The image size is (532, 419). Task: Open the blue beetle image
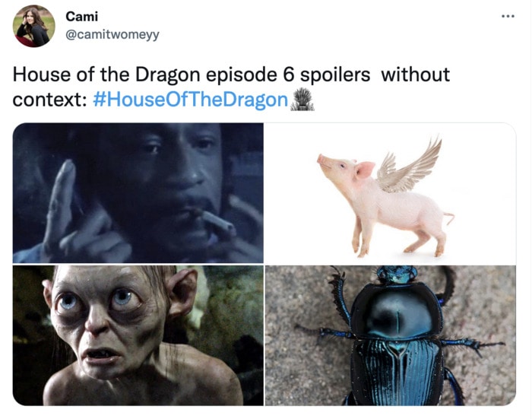(390, 335)
